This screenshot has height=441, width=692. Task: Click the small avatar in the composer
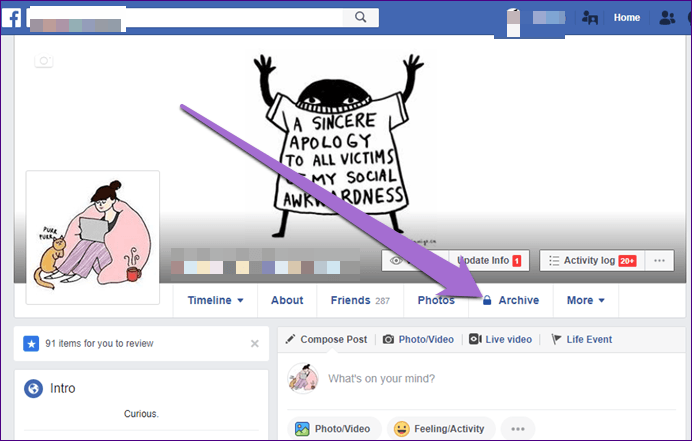coord(303,378)
